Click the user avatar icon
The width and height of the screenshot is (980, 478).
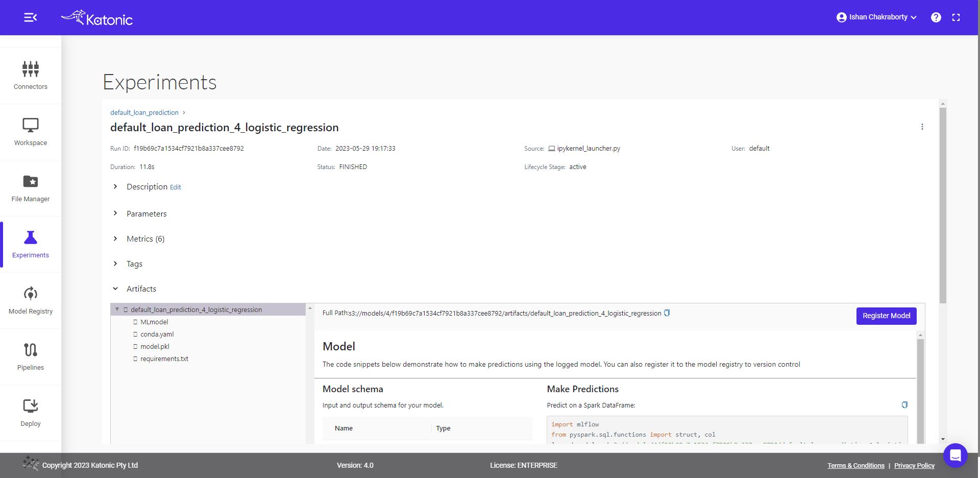click(x=841, y=17)
